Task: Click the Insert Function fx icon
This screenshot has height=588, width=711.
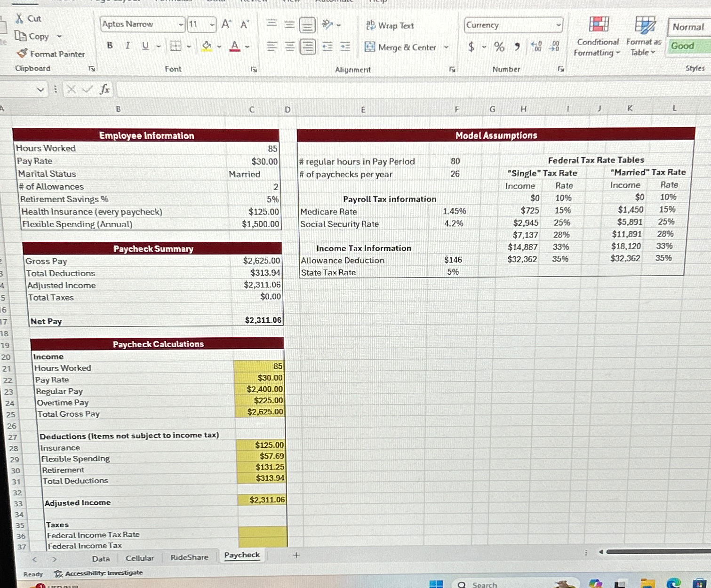Action: (104, 89)
